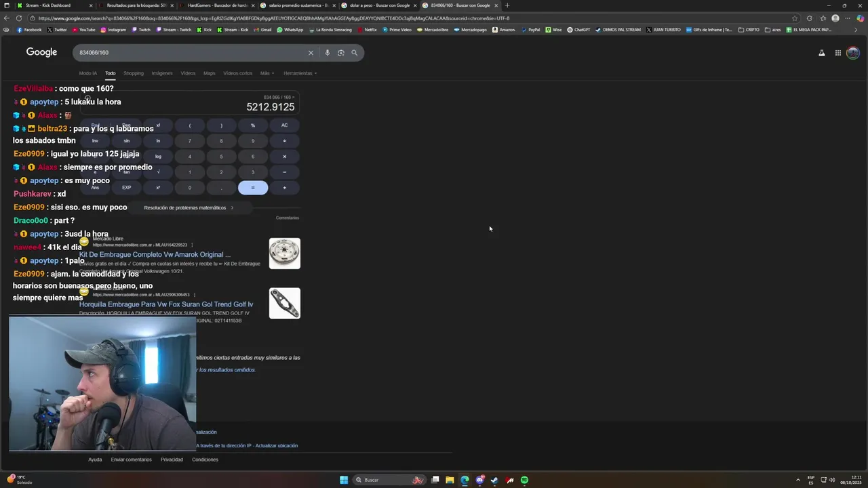Click calculator percent button
The image size is (868, 488).
253,125
